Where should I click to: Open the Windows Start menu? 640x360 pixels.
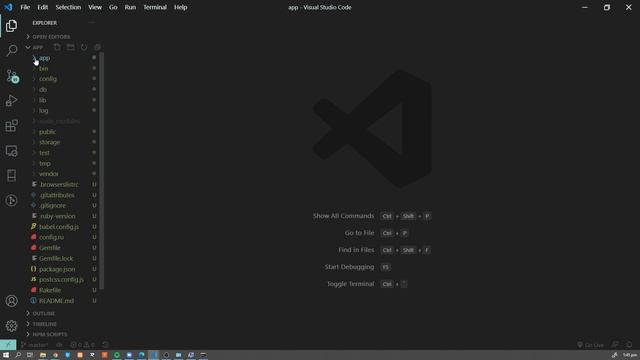[6, 355]
